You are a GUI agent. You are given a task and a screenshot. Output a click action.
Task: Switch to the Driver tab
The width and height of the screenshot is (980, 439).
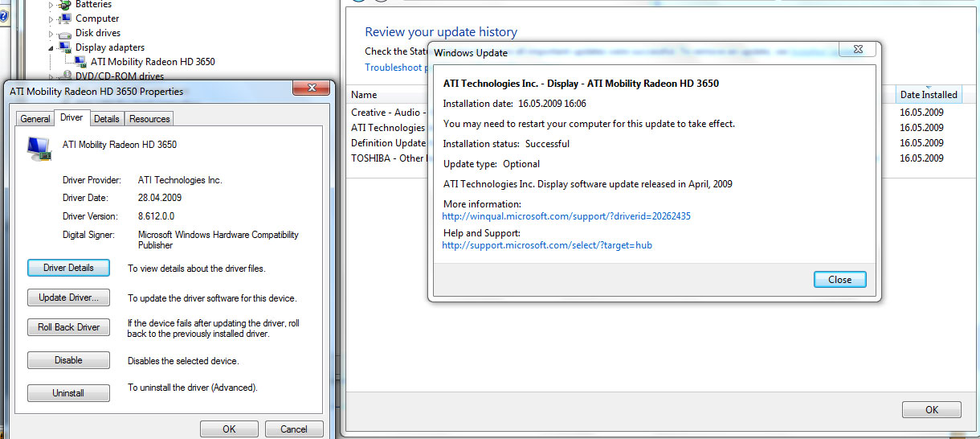[71, 117]
